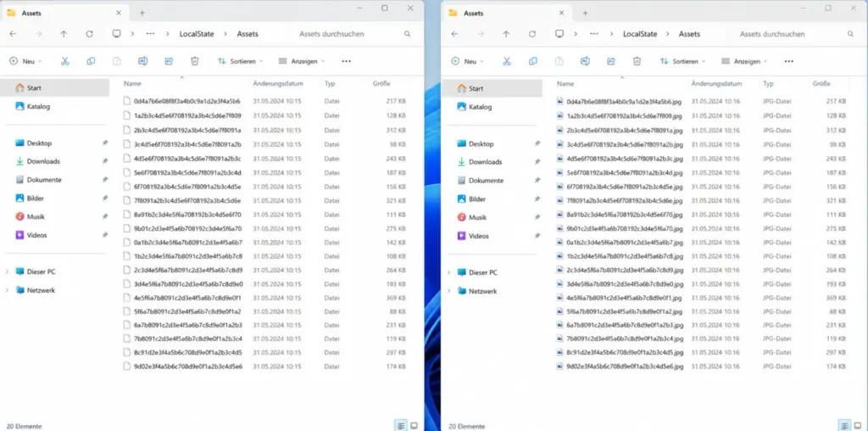Open Neu dropdown in left window
This screenshot has width=868, height=431.
[26, 61]
